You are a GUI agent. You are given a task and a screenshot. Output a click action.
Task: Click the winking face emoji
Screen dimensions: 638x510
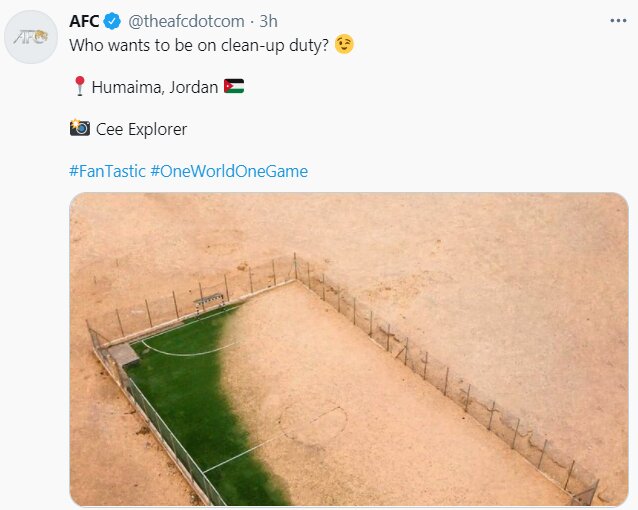pos(344,45)
